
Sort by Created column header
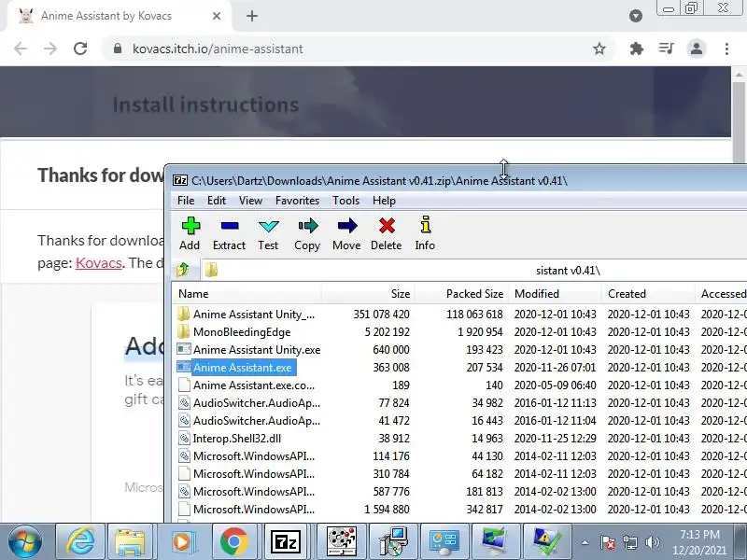[648, 294]
